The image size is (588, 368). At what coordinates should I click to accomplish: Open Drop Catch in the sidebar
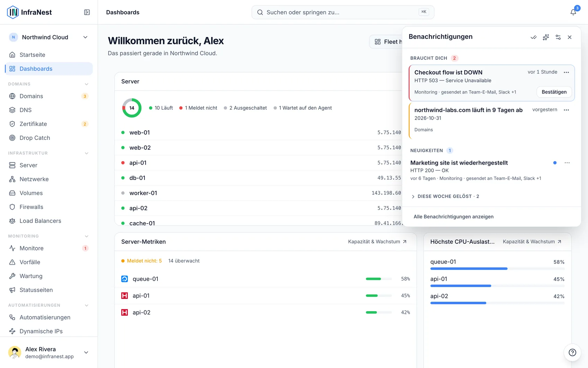pos(49,138)
